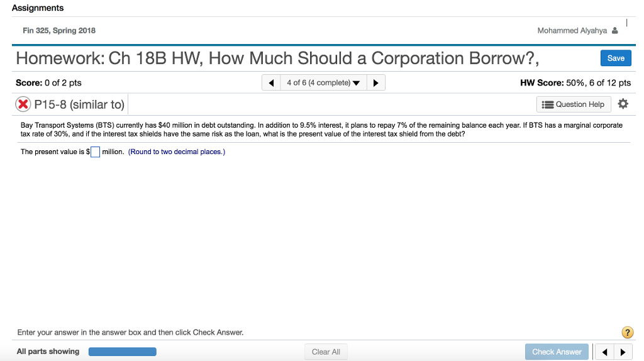This screenshot has width=644, height=361.
Task: Click the red X incorrect status icon
Action: 23,104
